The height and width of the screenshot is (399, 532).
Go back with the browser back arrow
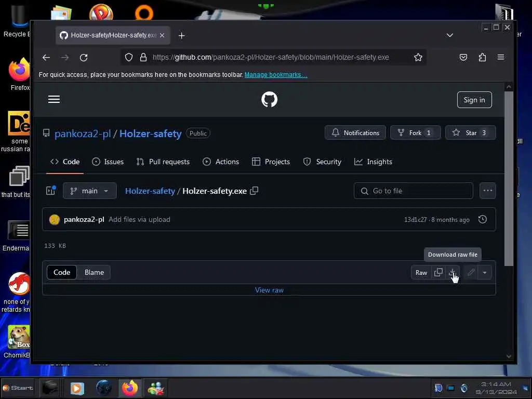[46, 57]
